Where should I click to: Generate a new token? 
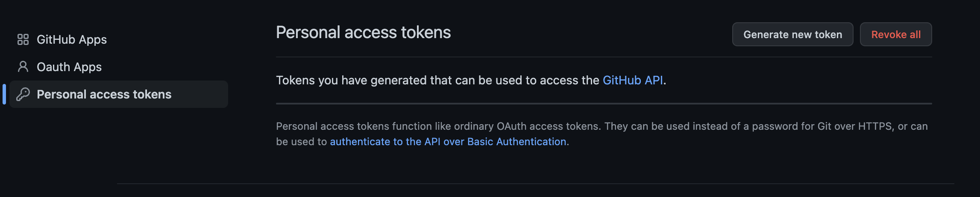[793, 34]
